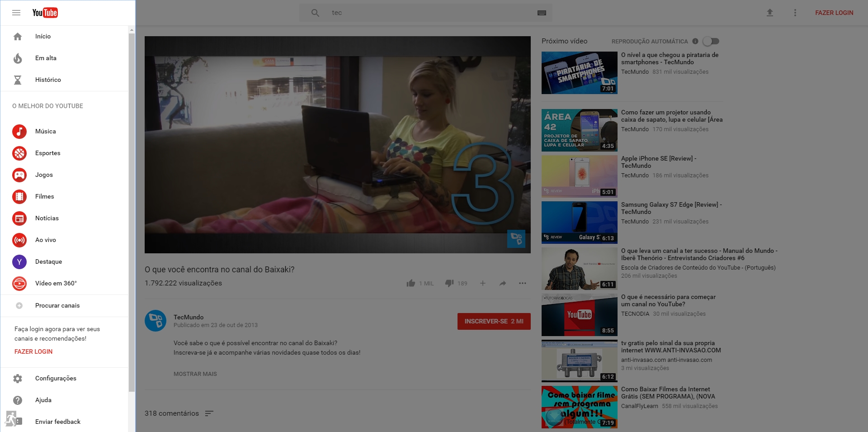Open Configurações menu item
Screen dimensions: 868x432
[x=64, y=379]
